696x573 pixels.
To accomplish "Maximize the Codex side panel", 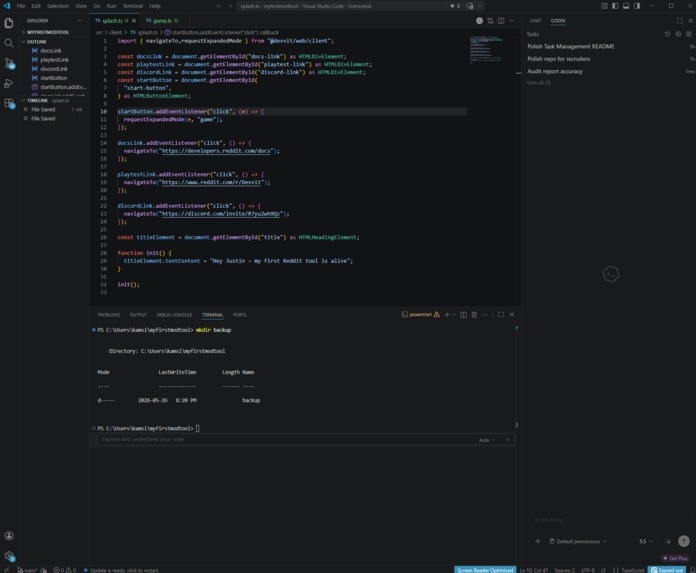I will coord(680,20).
